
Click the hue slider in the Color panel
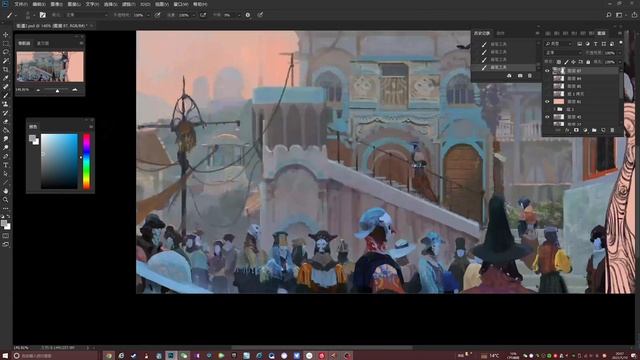point(87,162)
